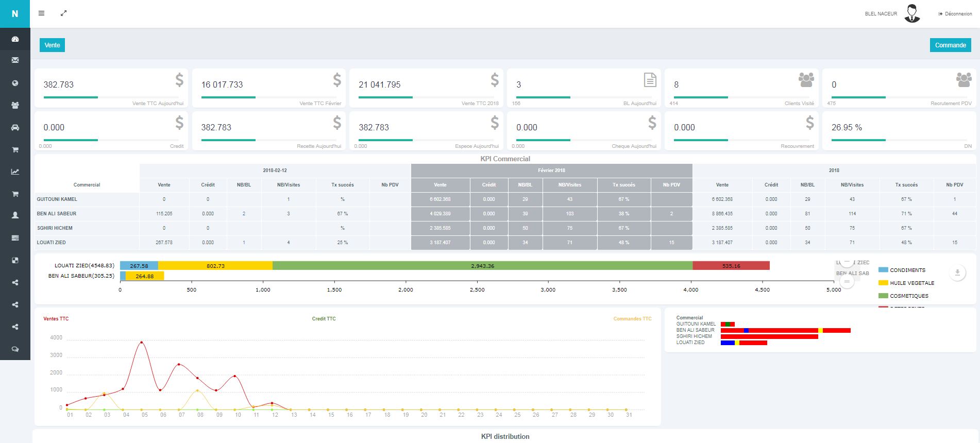Click the Cheque Aujourd'hui card label

coord(634,146)
